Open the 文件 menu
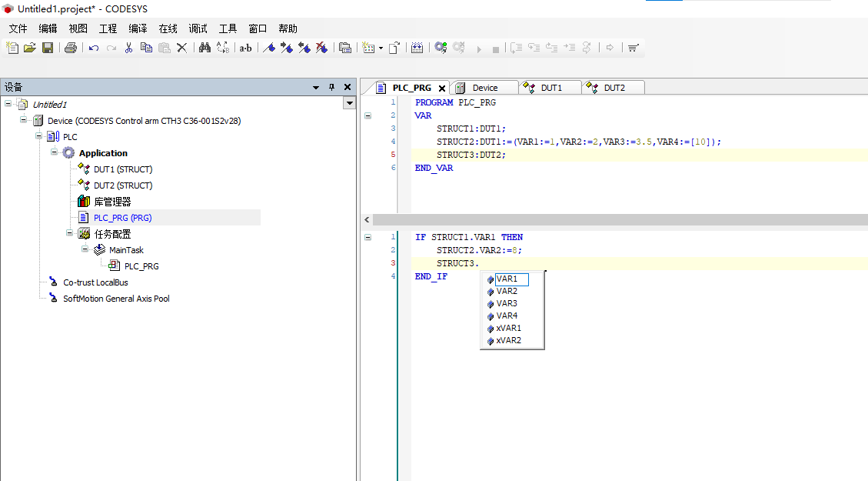Viewport: 868px width, 481px height. point(18,28)
